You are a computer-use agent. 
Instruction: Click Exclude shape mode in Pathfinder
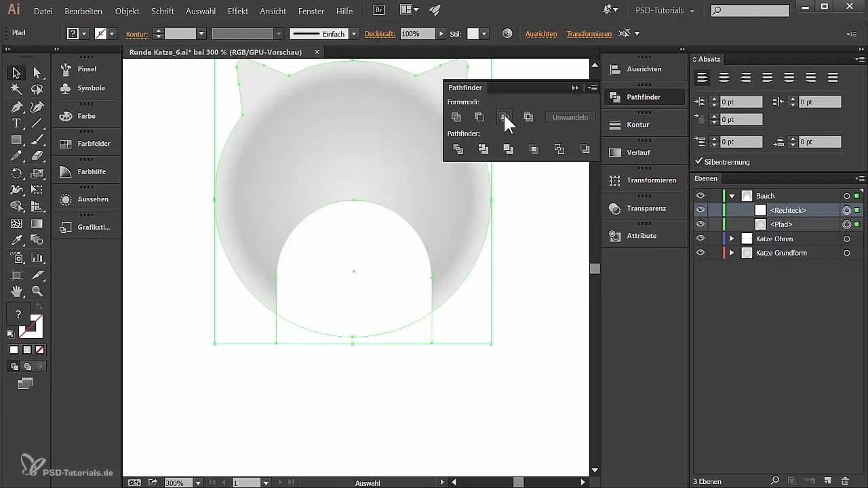(528, 117)
